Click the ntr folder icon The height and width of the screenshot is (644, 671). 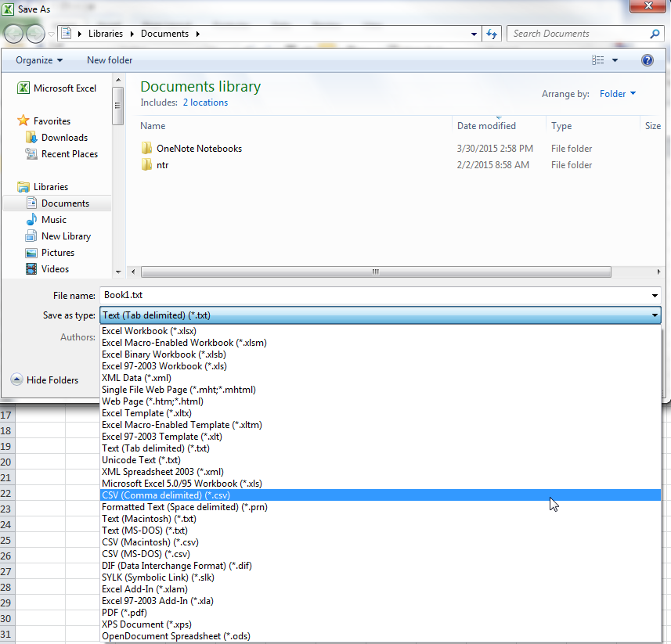[146, 164]
